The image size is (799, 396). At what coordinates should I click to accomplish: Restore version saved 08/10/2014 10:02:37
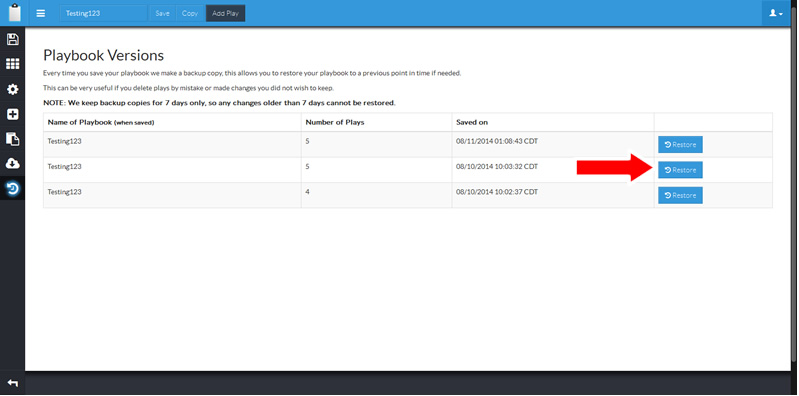click(x=680, y=195)
